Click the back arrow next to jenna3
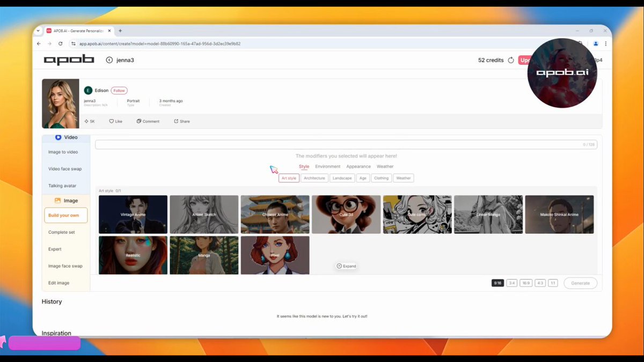The width and height of the screenshot is (644, 362). 109,60
